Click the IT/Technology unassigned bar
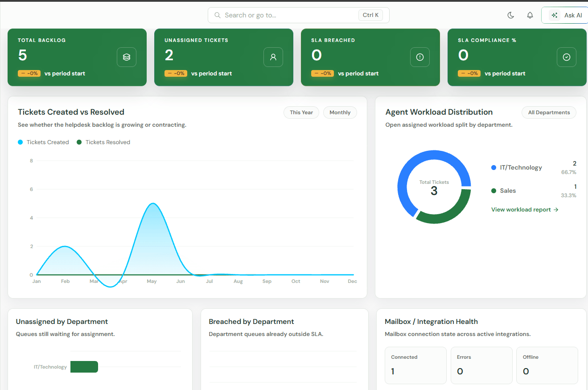 click(84, 367)
